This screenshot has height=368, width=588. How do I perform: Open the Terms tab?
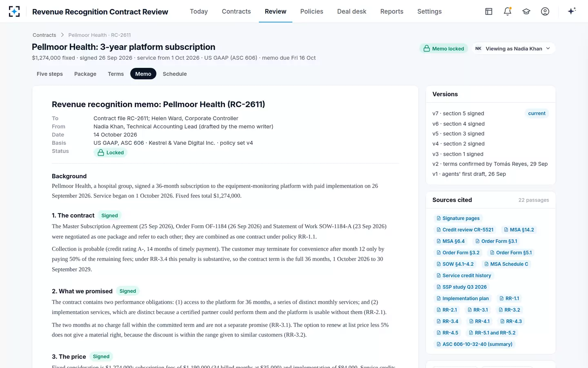tap(116, 74)
